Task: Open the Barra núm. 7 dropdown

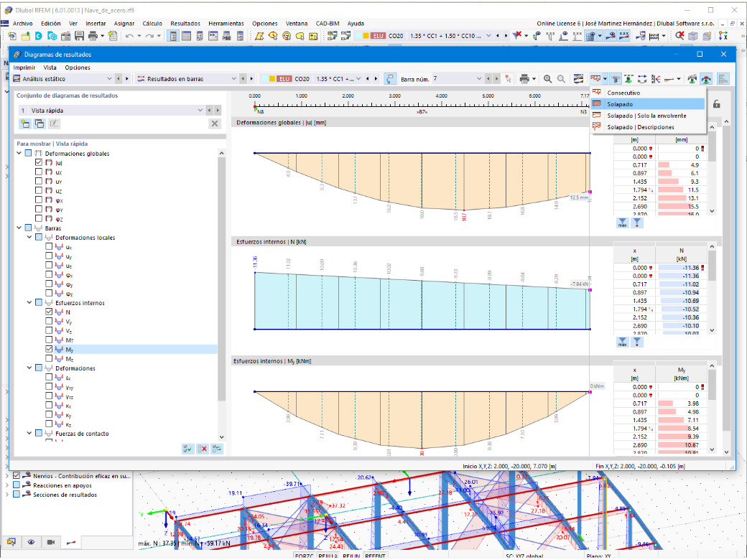Action: tap(458, 79)
